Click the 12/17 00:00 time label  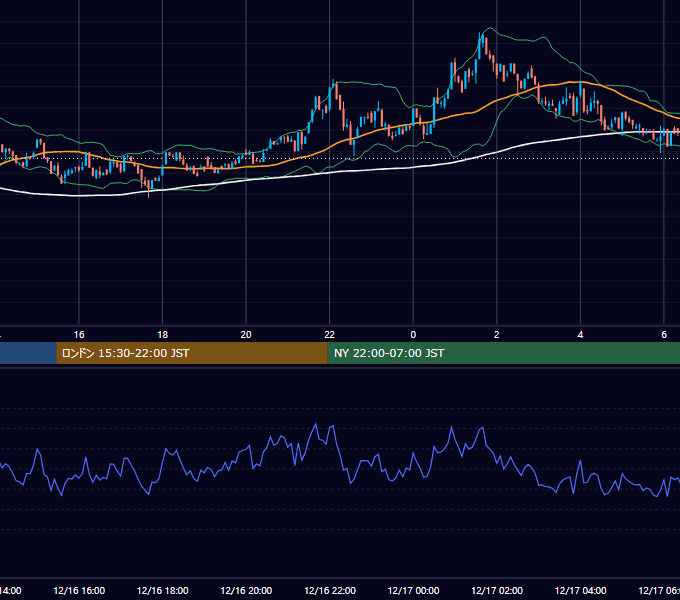[413, 590]
